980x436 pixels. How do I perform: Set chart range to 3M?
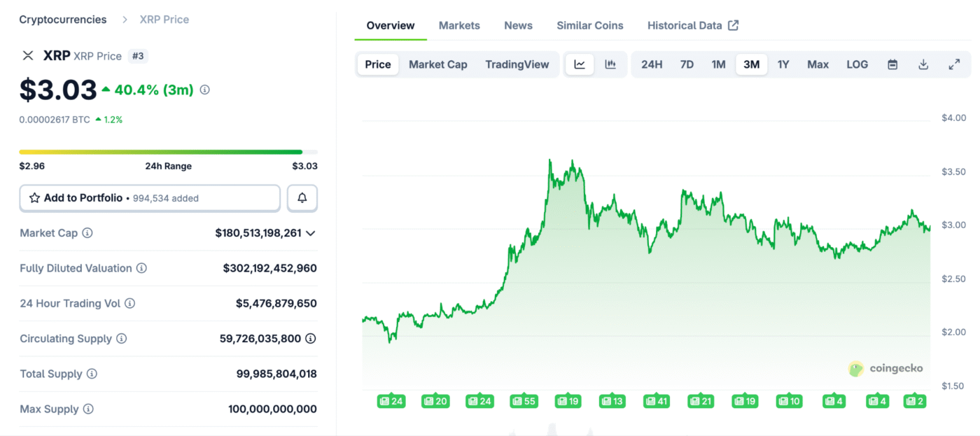point(751,64)
